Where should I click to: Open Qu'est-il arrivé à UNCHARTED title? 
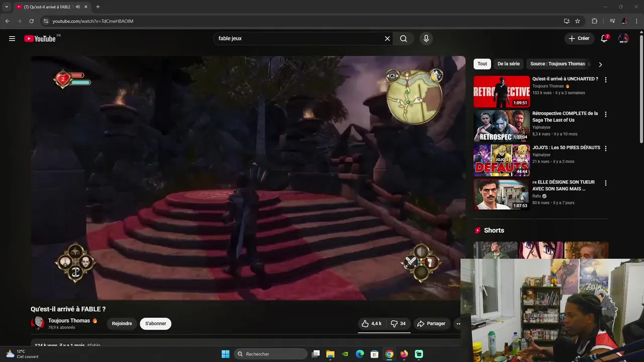coord(565,79)
